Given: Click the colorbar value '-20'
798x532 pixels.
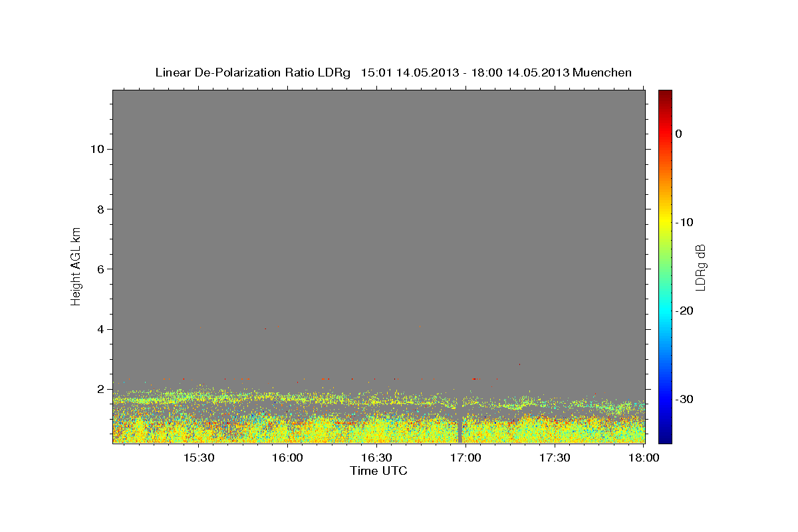Looking at the screenshot, I should click(x=685, y=311).
